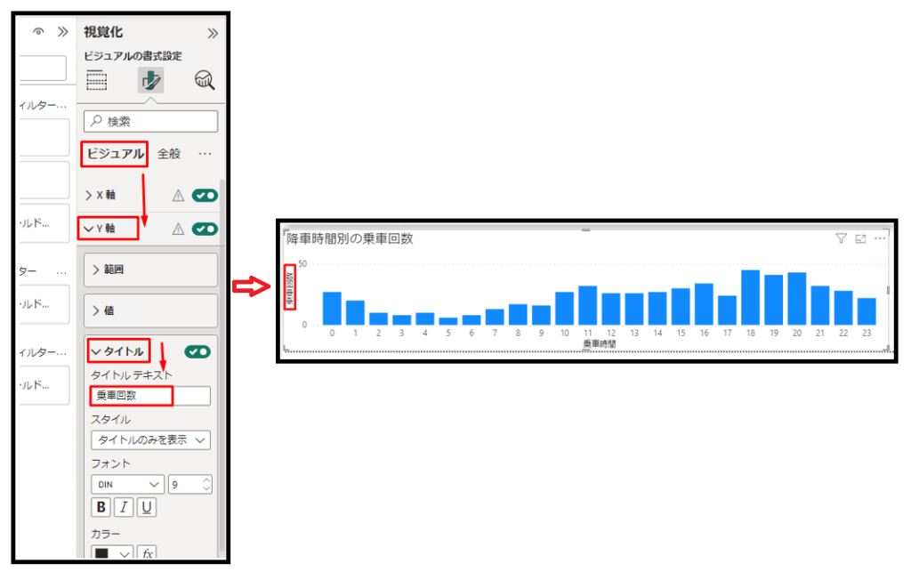Screen dimensions: 911x588
Task: Click the filter icon on the chart
Action: click(841, 238)
